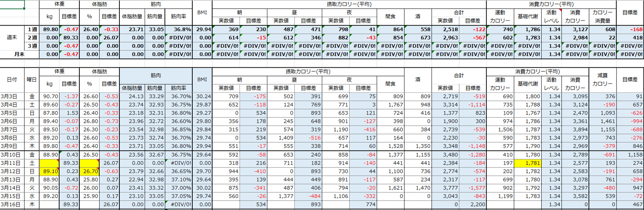
Task: Select the 3月10日 target difference 1,158 cell
Action: [630, 155]
